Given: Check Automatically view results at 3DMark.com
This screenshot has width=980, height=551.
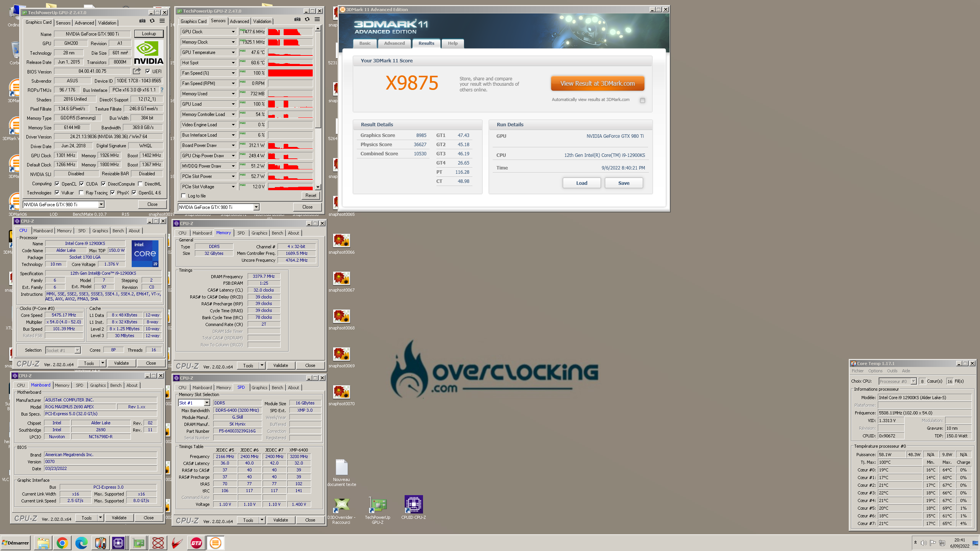Looking at the screenshot, I should coord(642,100).
